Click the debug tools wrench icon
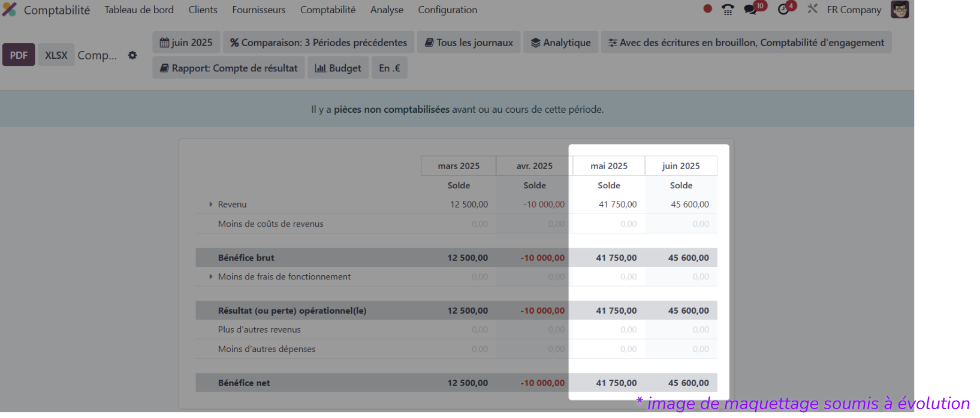This screenshot has width=980, height=418. (812, 9)
